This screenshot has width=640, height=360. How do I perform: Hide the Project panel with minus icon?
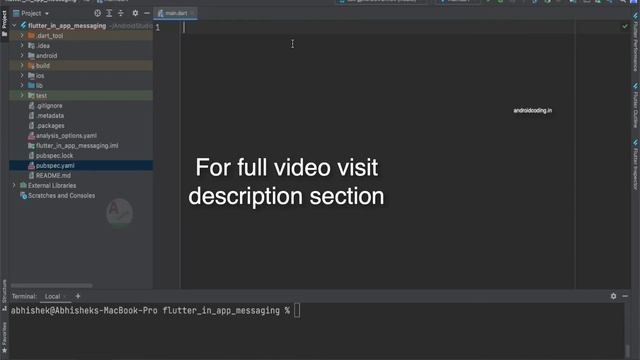click(x=147, y=13)
